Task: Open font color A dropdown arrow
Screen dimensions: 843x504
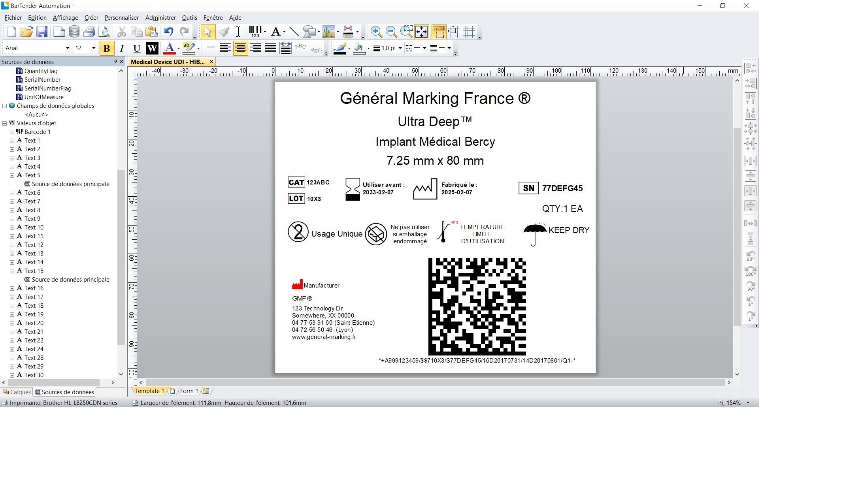Action: tap(179, 48)
